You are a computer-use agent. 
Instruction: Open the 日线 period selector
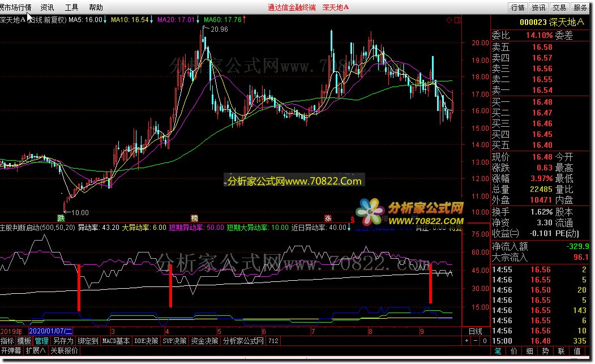pyautogui.click(x=476, y=331)
